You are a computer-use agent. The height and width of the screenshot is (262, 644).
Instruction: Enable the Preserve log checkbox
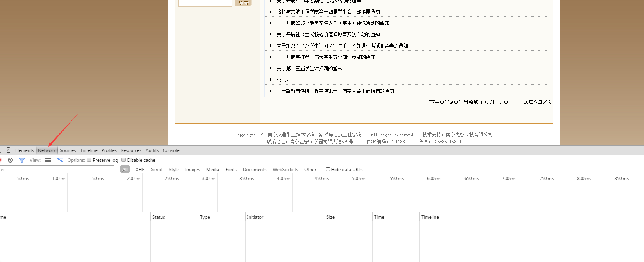pos(89,160)
